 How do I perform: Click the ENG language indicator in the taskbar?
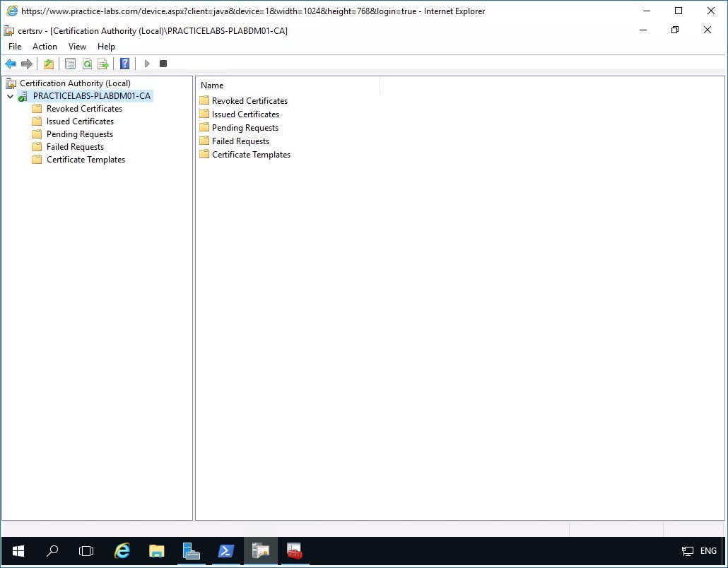click(x=708, y=551)
